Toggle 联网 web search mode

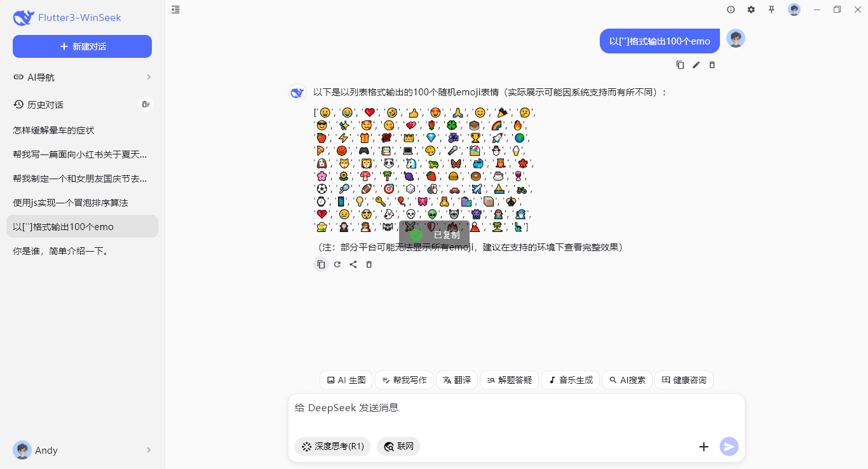pos(398,446)
